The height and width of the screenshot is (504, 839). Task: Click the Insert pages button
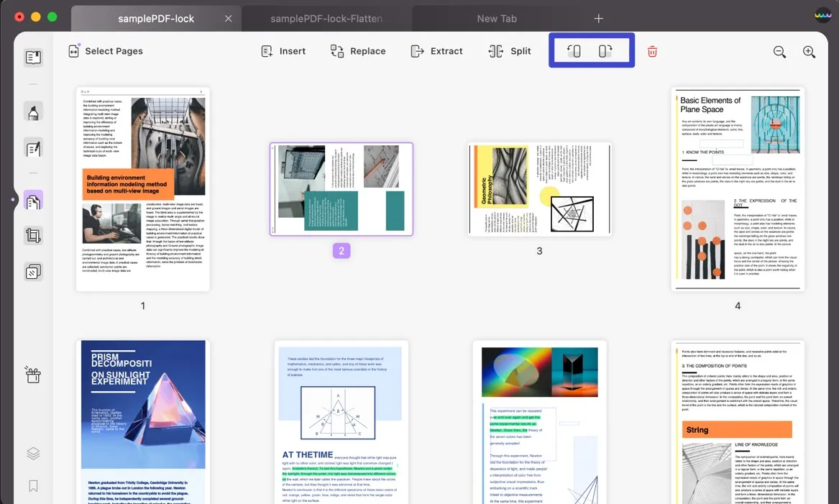[x=283, y=51]
